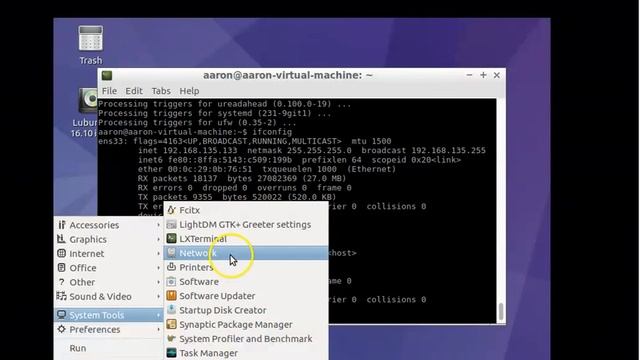The image size is (640, 360).
Task: Close the terminal window
Action: click(x=497, y=75)
